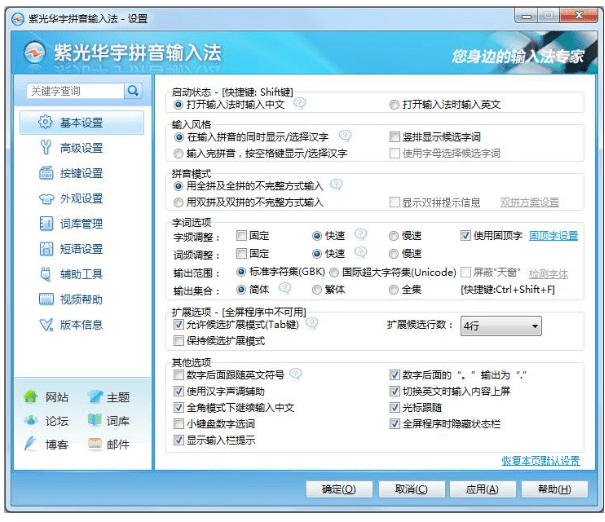This screenshot has height=522, width=605.
Task: Open 高级设置 page
Action: (x=81, y=148)
